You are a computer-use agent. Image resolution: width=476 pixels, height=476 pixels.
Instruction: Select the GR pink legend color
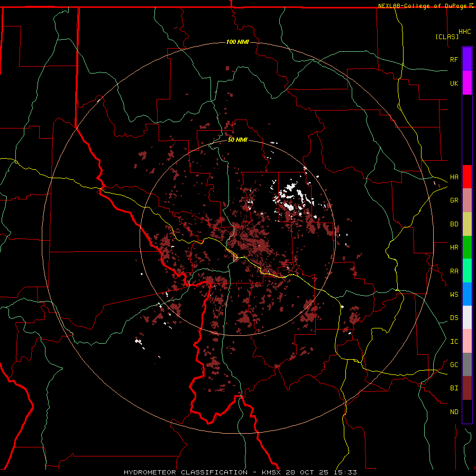pos(467,200)
